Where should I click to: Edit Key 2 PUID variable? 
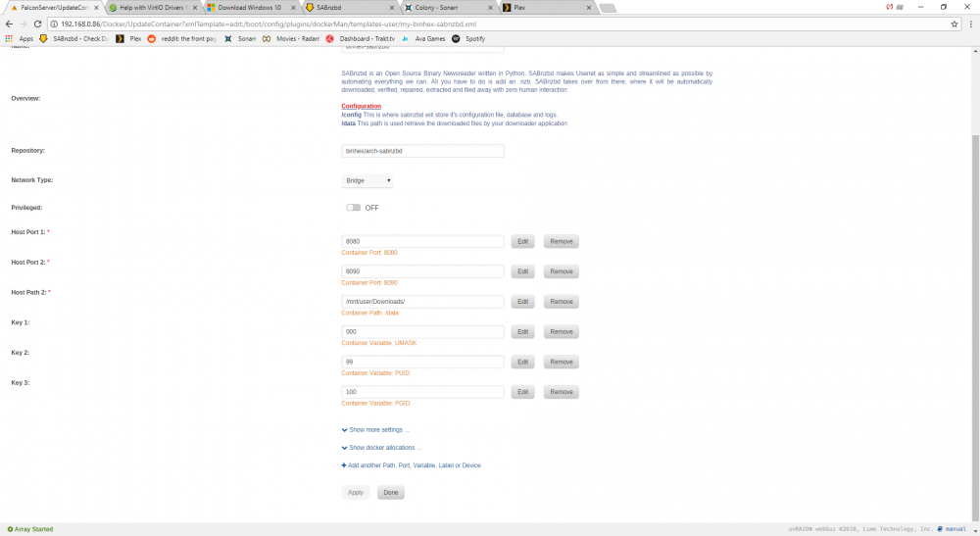[522, 362]
